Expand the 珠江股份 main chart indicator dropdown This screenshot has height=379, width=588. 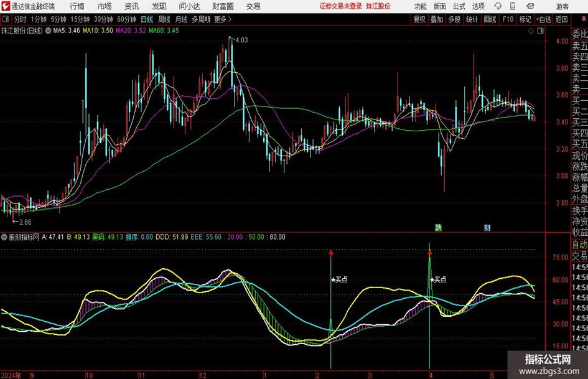pos(48,30)
